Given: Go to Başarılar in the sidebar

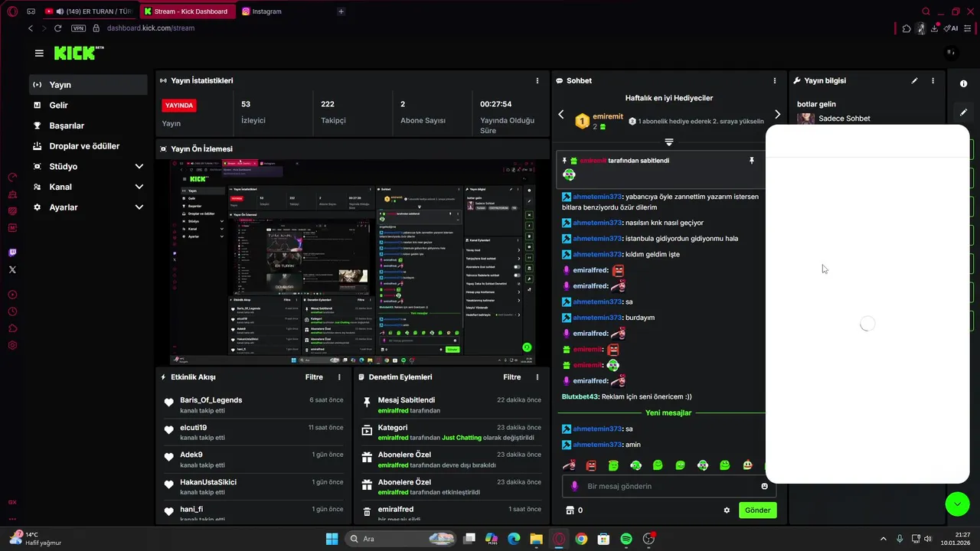Looking at the screenshot, I should tap(88, 126).
